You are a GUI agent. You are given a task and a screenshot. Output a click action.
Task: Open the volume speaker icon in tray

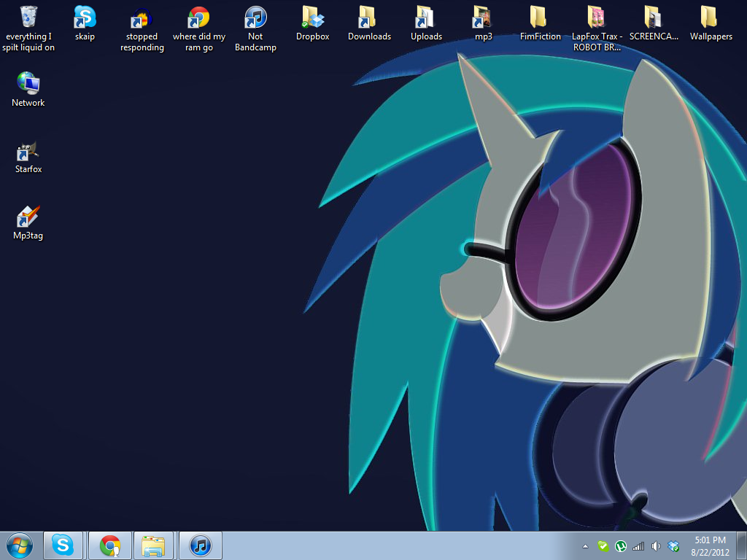656,546
